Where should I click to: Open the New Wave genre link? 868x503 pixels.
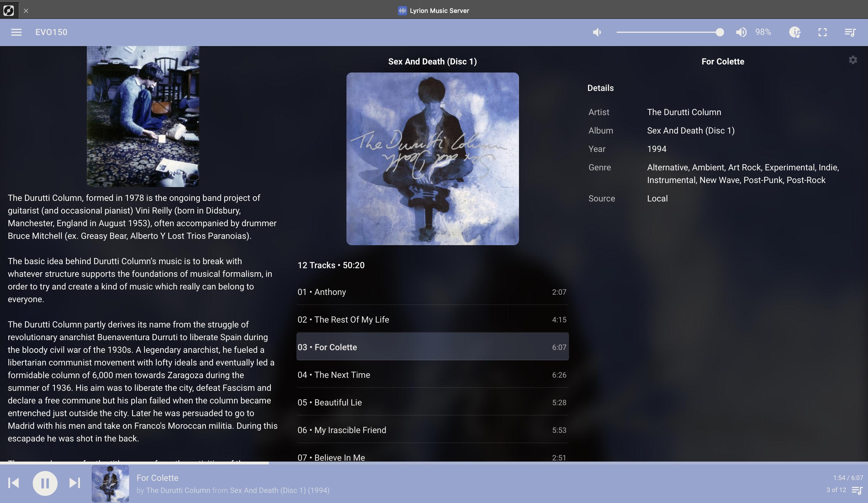pos(719,180)
